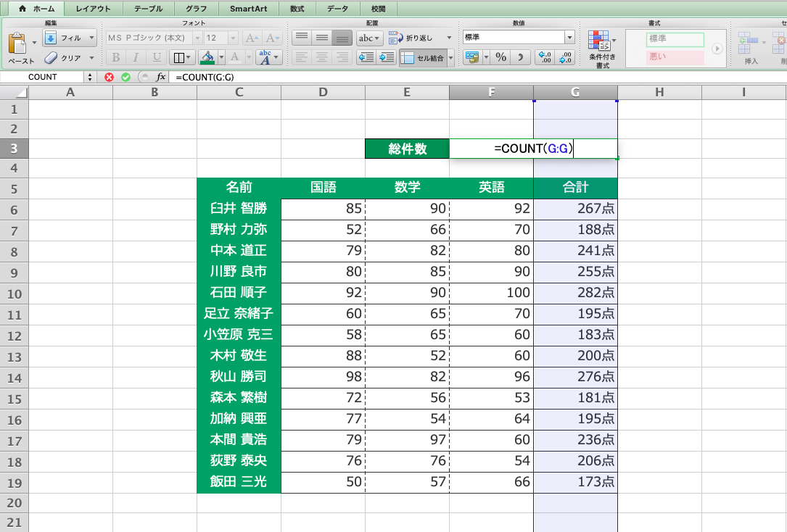Image resolution: width=787 pixels, height=532 pixels.
Task: Open the fx formula builder
Action: tap(160, 78)
